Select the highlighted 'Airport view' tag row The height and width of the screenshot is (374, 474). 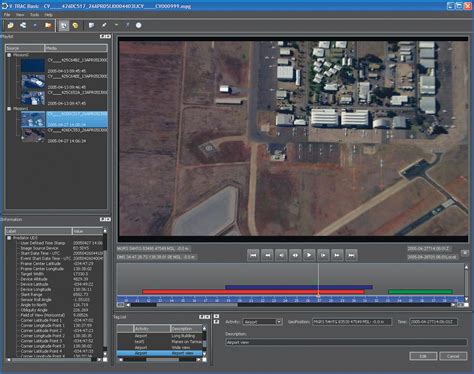pyautogui.click(x=159, y=353)
